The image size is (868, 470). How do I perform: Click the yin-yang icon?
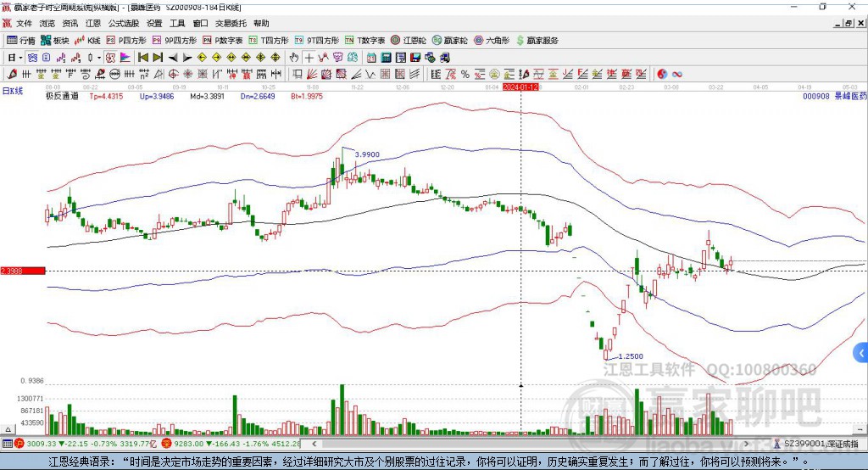[x=662, y=74]
